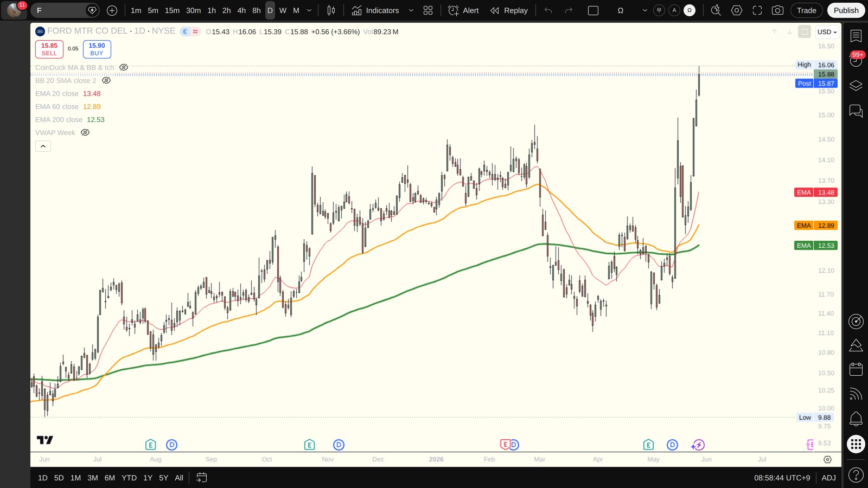
Task: Open the Indicators dialog
Action: pyautogui.click(x=375, y=10)
